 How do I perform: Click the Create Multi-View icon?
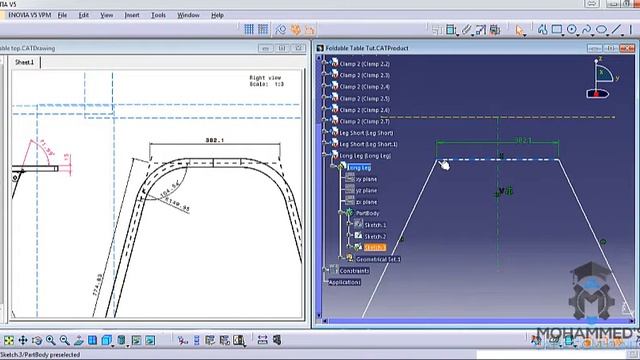[x=93, y=340]
